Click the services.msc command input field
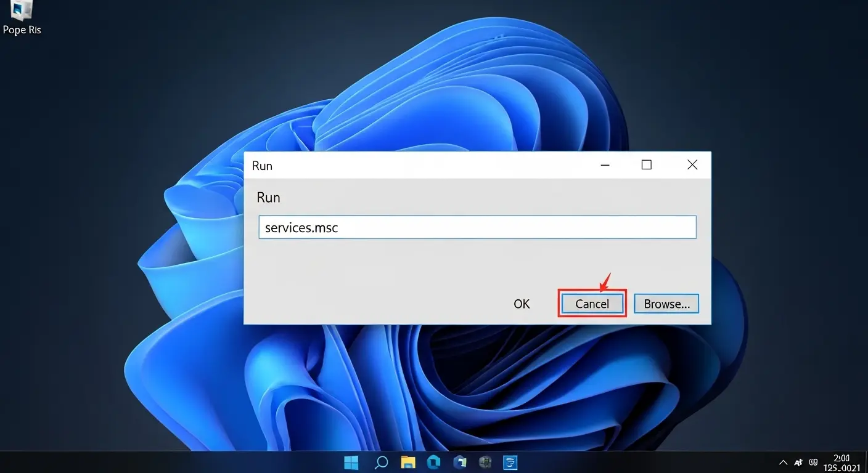The image size is (868, 473). [477, 227]
